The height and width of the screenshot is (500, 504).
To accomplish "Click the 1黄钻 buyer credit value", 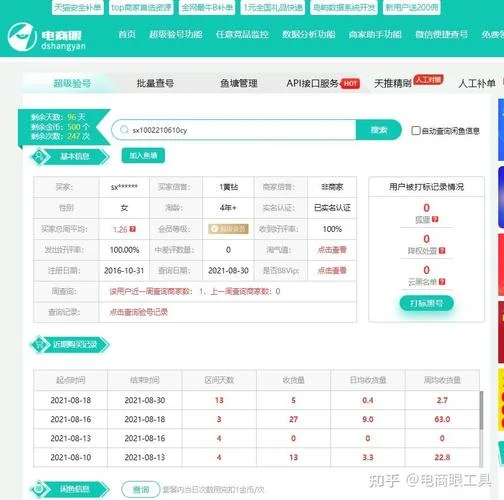I will 228,187.
